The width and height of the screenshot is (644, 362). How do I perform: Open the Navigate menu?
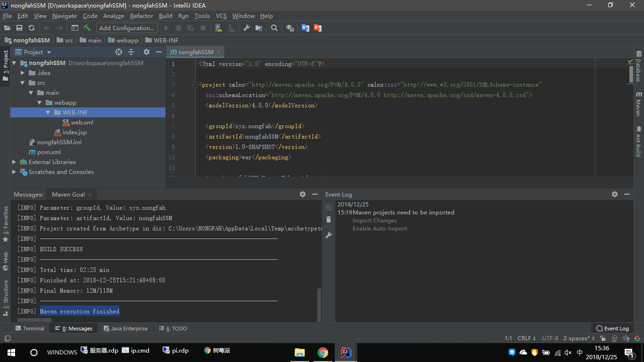[x=65, y=16]
